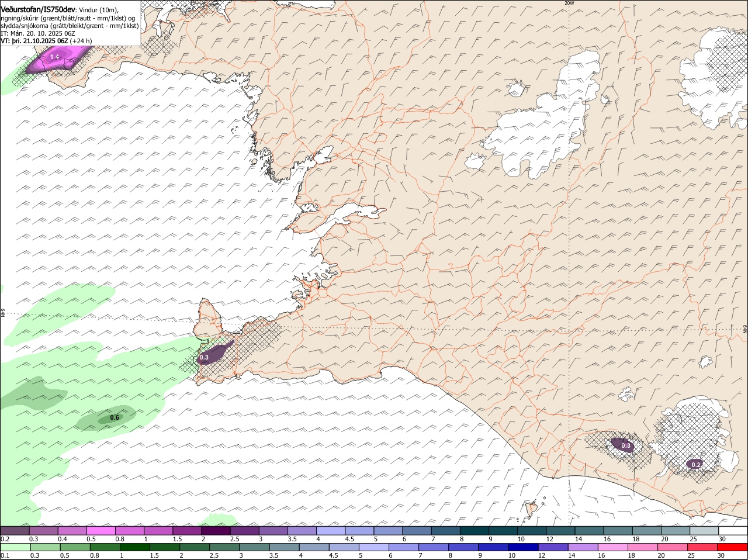The width and height of the screenshot is (748, 560).
Task: Pick the upper legend swatch labeled 0.4
Action: [72, 531]
